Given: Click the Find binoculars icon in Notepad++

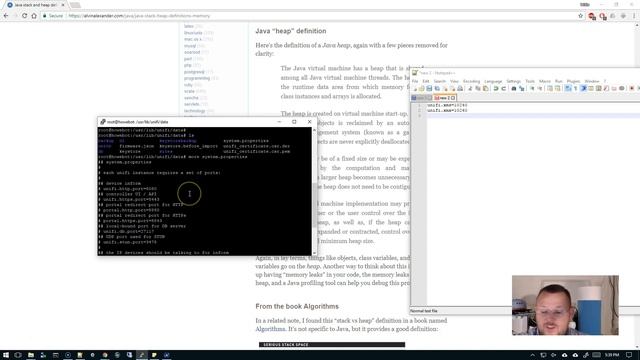Looking at the screenshot, I should [513, 89].
